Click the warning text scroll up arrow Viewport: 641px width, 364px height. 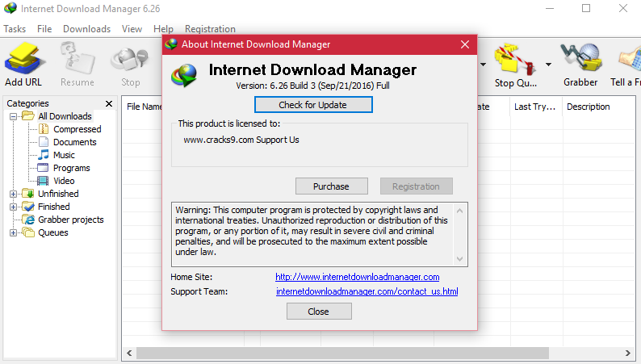(460, 211)
